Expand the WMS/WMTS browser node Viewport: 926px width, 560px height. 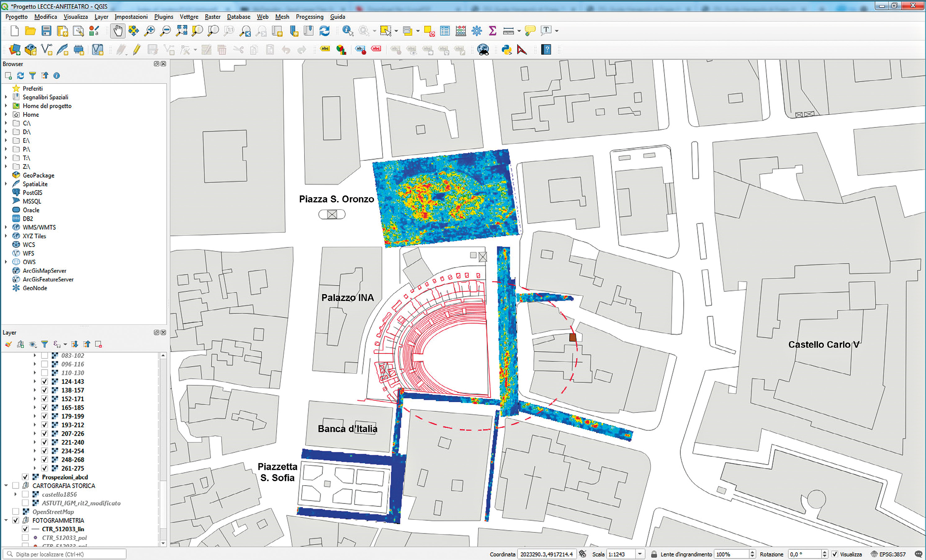coord(6,227)
